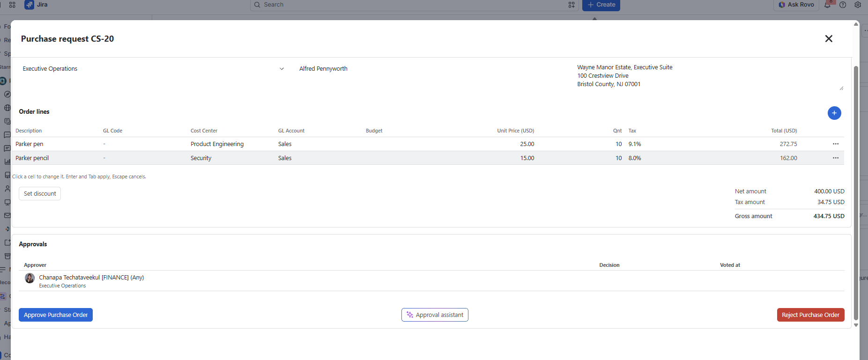868x360 pixels.
Task: Click the 272.75 total cell
Action: [788, 144]
